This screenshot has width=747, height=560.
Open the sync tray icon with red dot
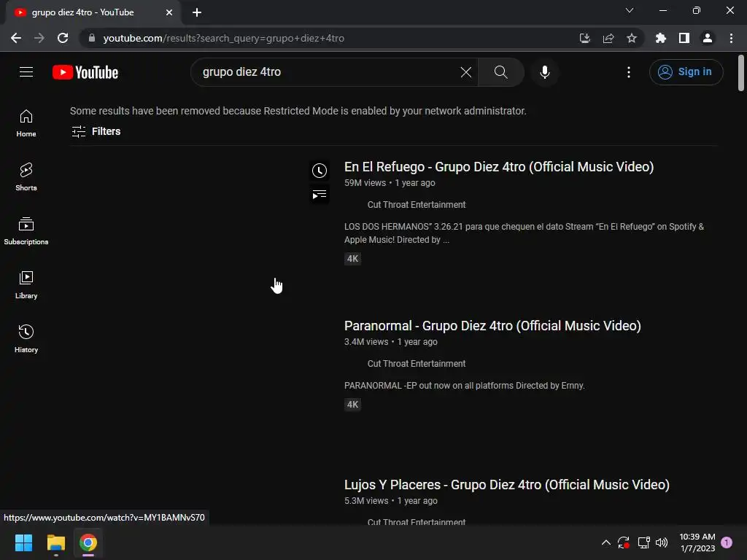[624, 542]
